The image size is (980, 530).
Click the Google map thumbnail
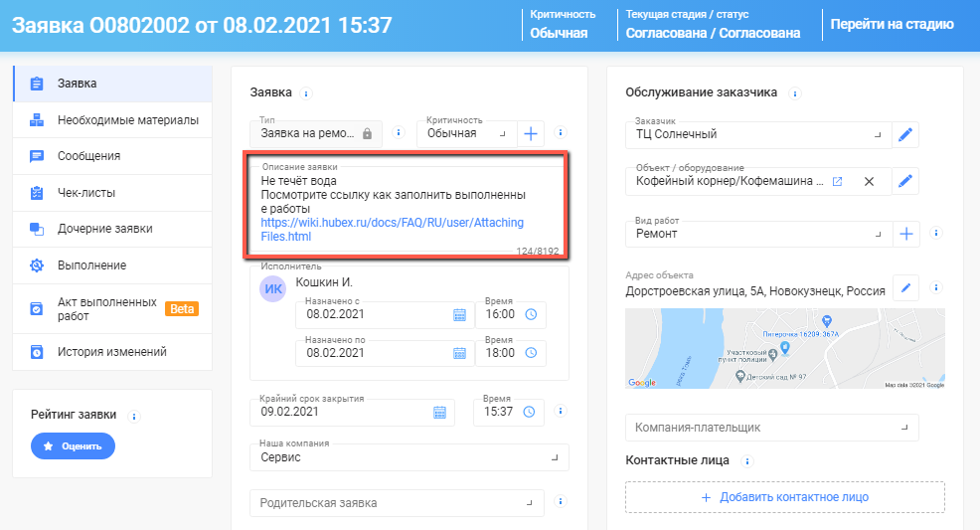point(785,348)
